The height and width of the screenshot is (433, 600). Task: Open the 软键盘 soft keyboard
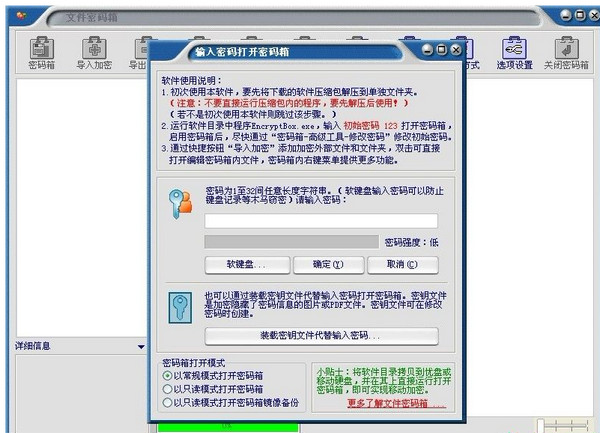coord(246,265)
